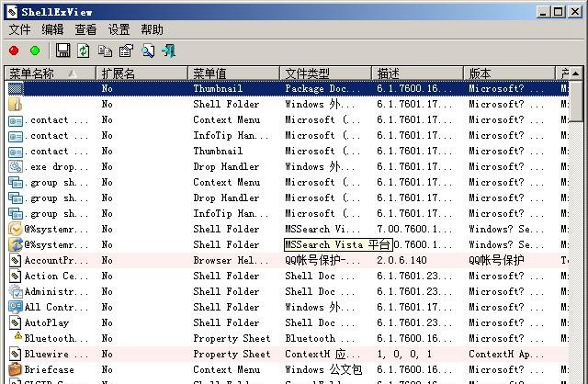Click the AutoPlay row icon

point(15,322)
